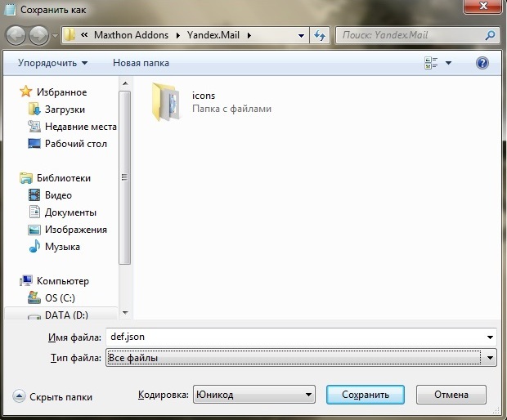This screenshot has width=507, height=420.
Task: Click the Forward navigation arrow
Action: point(38,35)
